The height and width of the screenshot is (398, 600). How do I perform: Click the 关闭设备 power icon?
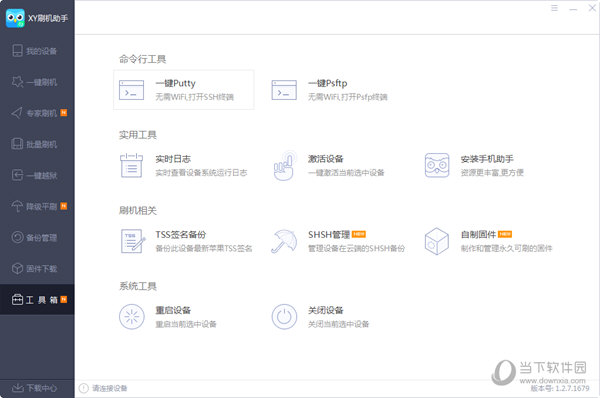click(x=284, y=317)
